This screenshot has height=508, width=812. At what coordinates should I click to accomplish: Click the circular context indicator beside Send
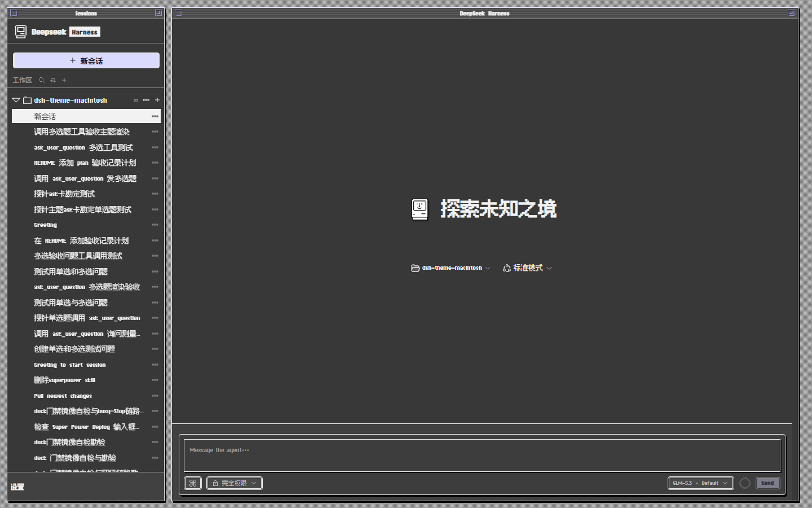point(745,483)
